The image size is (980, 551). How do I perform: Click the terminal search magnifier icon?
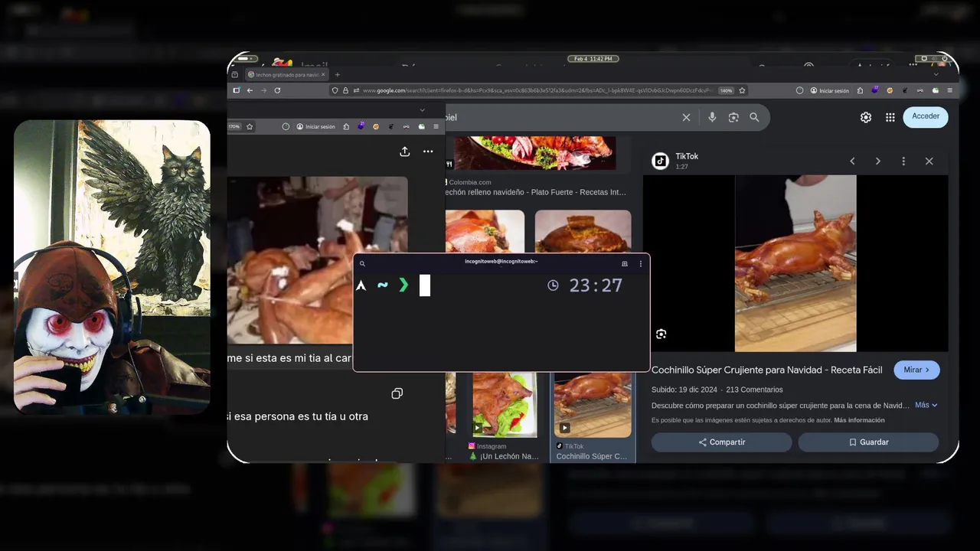363,263
